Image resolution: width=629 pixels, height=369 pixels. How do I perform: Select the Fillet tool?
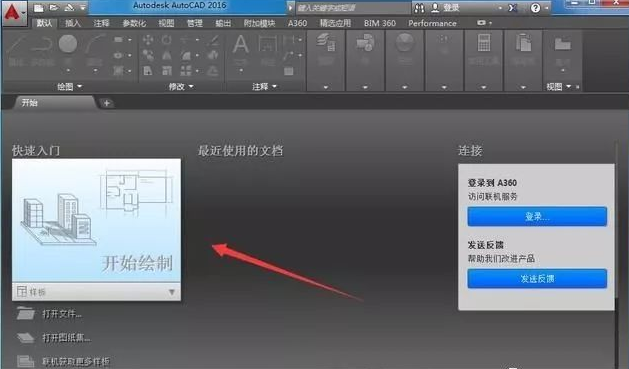[x=186, y=55]
